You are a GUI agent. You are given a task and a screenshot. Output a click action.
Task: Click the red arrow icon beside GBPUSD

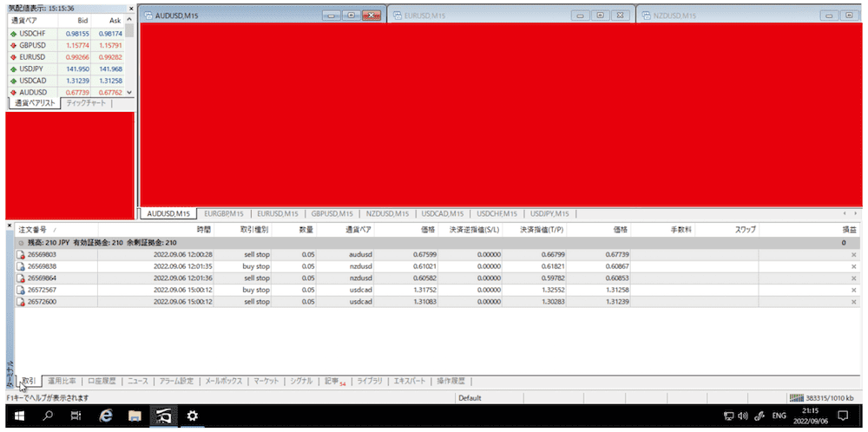[13, 45]
